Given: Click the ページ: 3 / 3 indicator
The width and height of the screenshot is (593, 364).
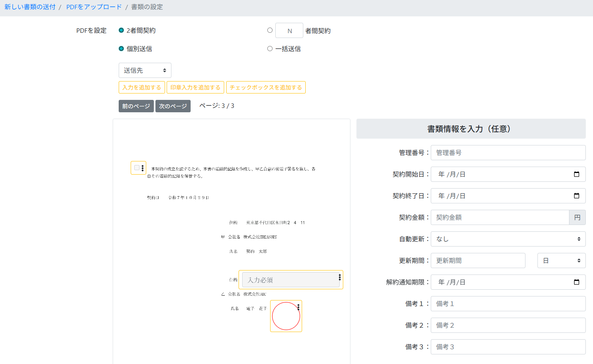Looking at the screenshot, I should (217, 106).
